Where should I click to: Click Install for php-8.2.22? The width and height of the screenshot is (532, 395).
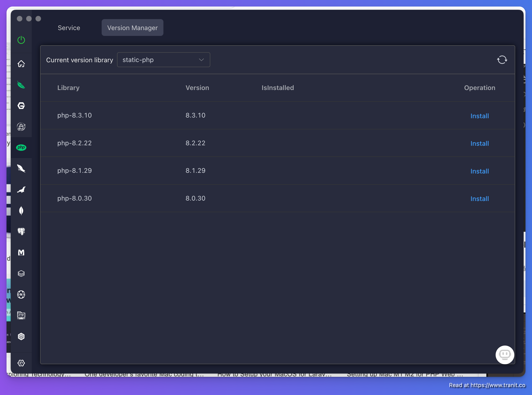[x=479, y=143]
